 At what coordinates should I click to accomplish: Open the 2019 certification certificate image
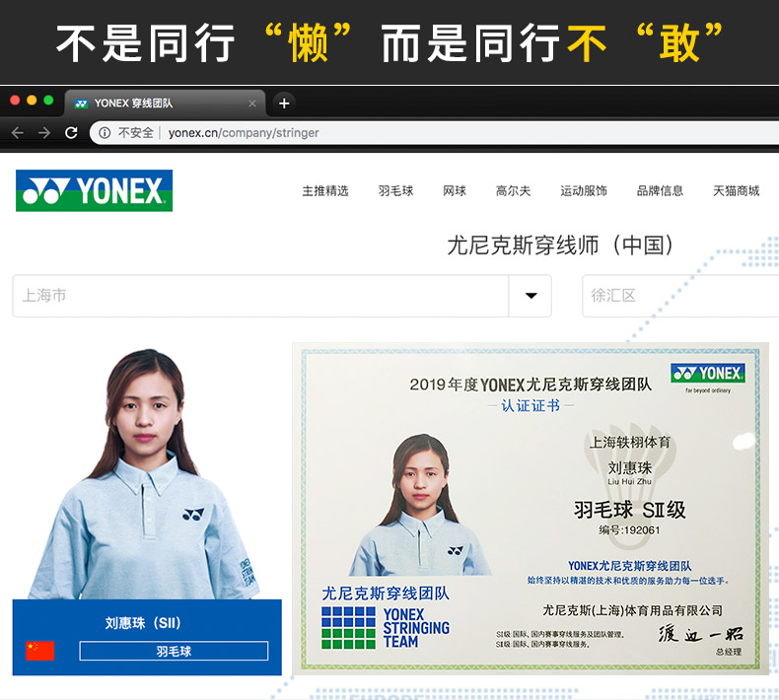tap(531, 508)
